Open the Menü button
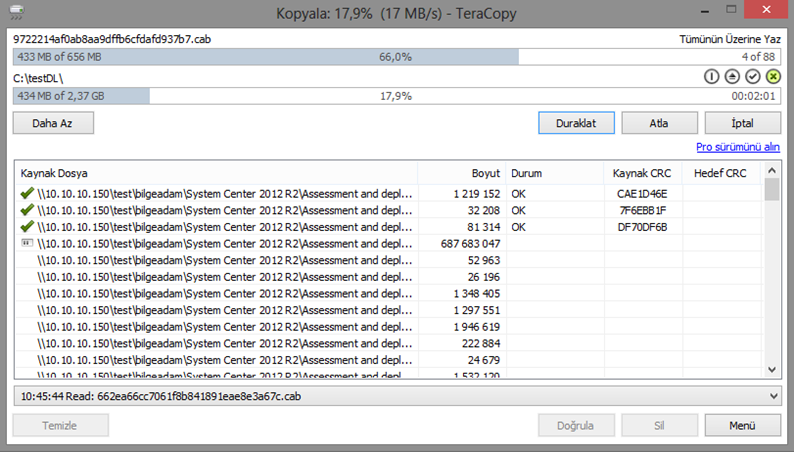 click(742, 426)
